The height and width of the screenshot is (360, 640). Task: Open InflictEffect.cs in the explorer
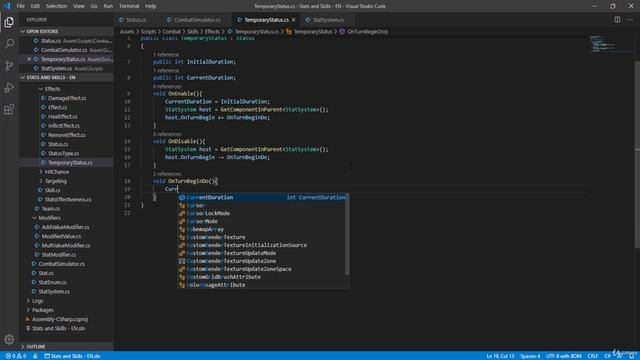[x=64, y=126]
